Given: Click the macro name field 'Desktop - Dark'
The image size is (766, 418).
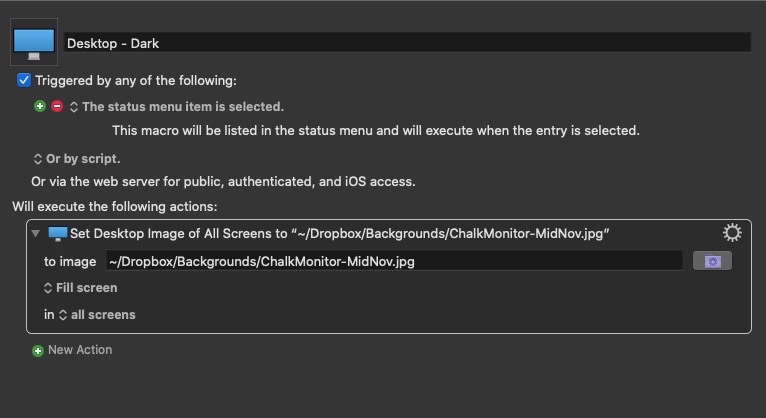Looking at the screenshot, I should 407,42.
